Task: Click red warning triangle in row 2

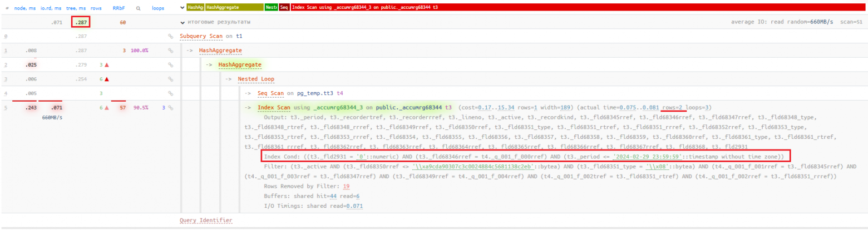Action: click(106, 65)
